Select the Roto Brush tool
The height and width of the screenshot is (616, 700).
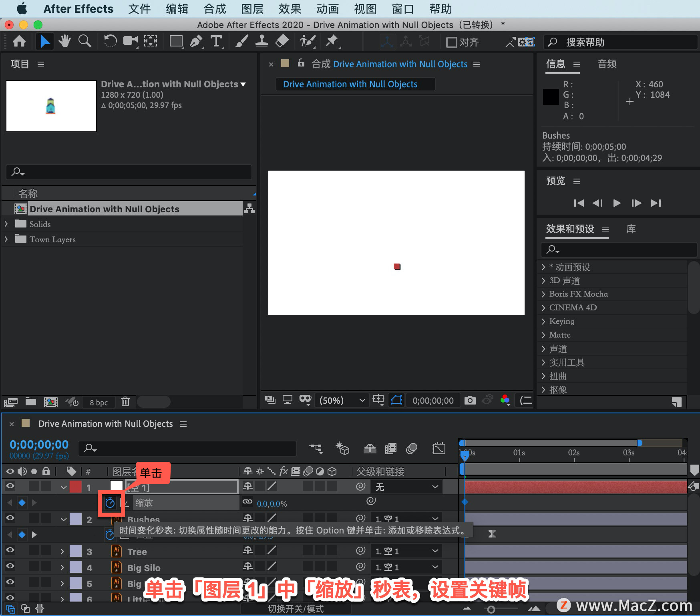[x=308, y=41]
